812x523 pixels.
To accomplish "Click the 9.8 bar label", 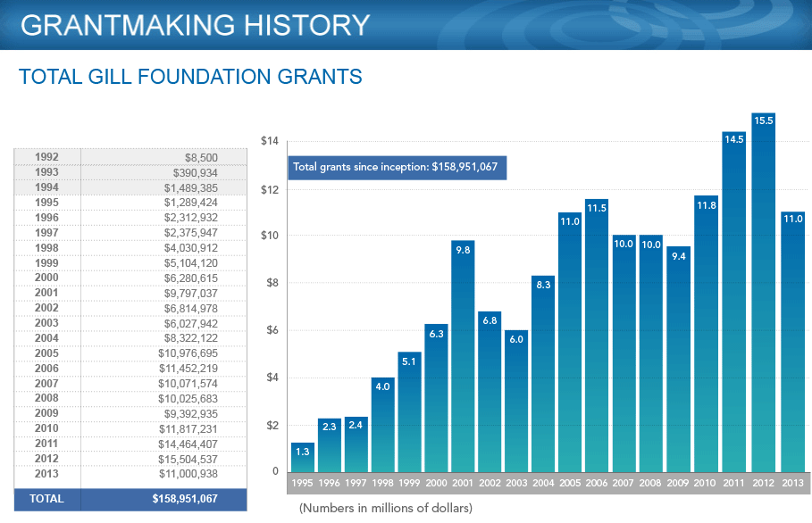I will coord(463,250).
